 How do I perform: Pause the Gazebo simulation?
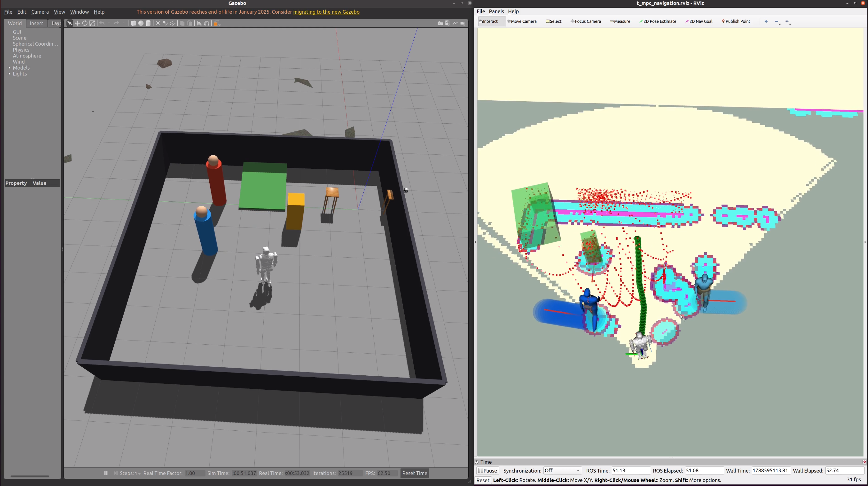point(106,473)
